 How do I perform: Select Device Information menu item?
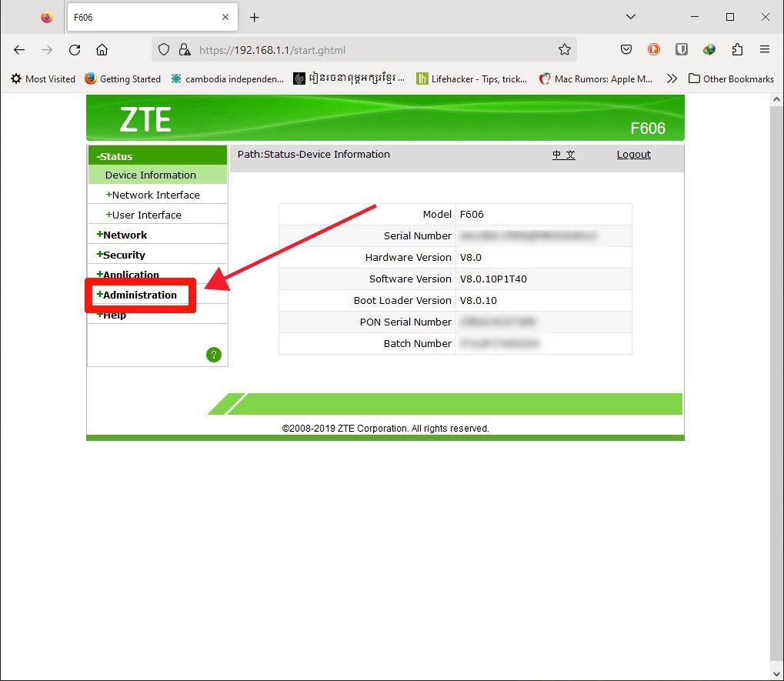tap(158, 175)
